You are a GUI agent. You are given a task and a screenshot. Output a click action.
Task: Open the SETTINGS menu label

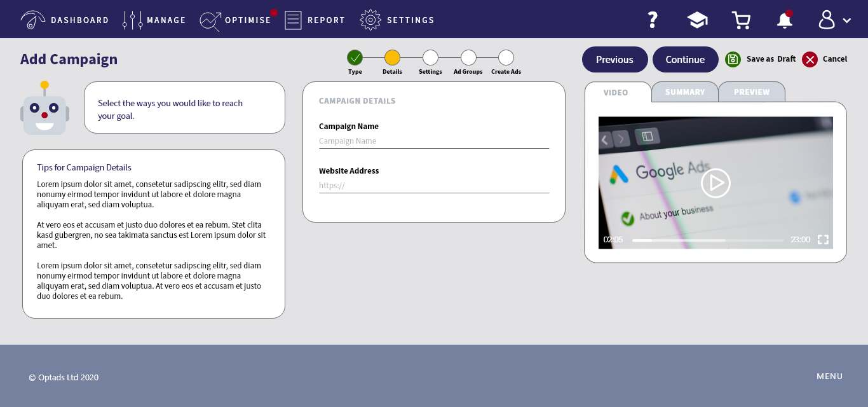[410, 20]
